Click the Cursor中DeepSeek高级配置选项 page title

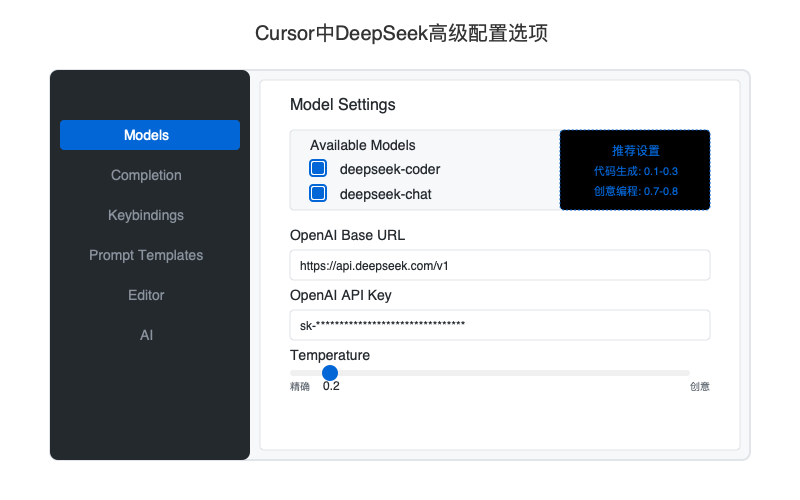(x=402, y=33)
